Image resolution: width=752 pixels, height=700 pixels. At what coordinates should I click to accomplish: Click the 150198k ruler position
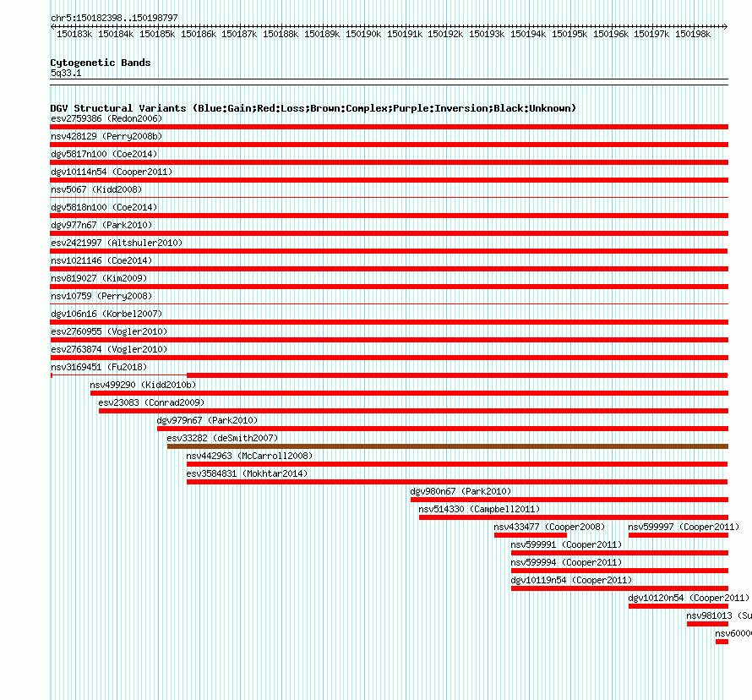click(693, 34)
